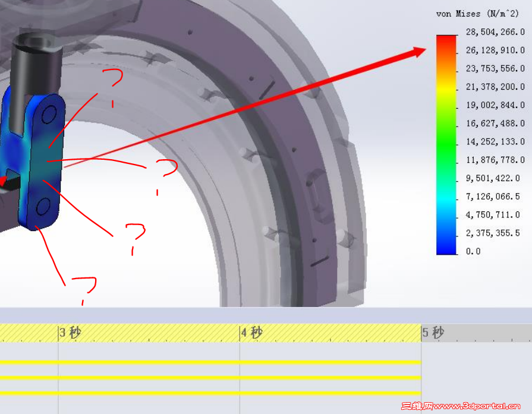532x414 pixels.
Task: Click the lower hole of the blue link
Action: click(x=43, y=207)
